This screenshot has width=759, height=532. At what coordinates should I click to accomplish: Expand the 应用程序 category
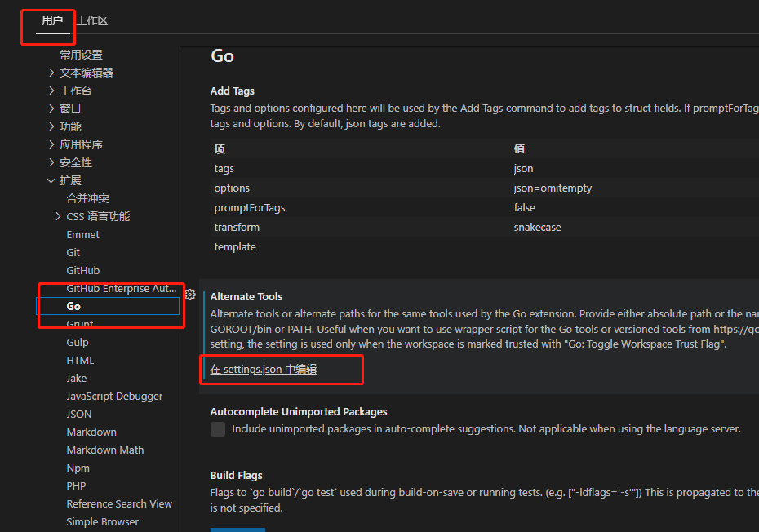coord(52,144)
